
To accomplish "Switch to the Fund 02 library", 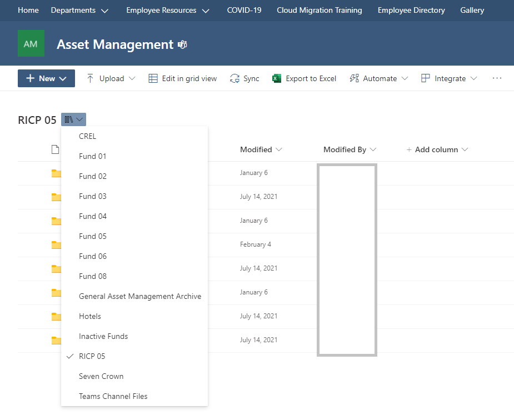I will click(x=134, y=176).
